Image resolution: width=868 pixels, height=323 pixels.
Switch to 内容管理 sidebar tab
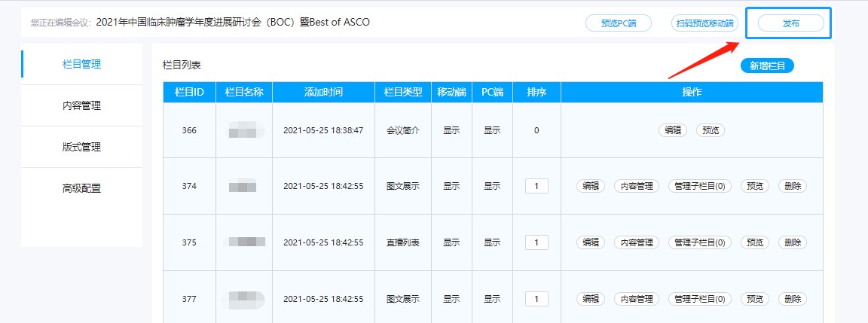click(81, 105)
